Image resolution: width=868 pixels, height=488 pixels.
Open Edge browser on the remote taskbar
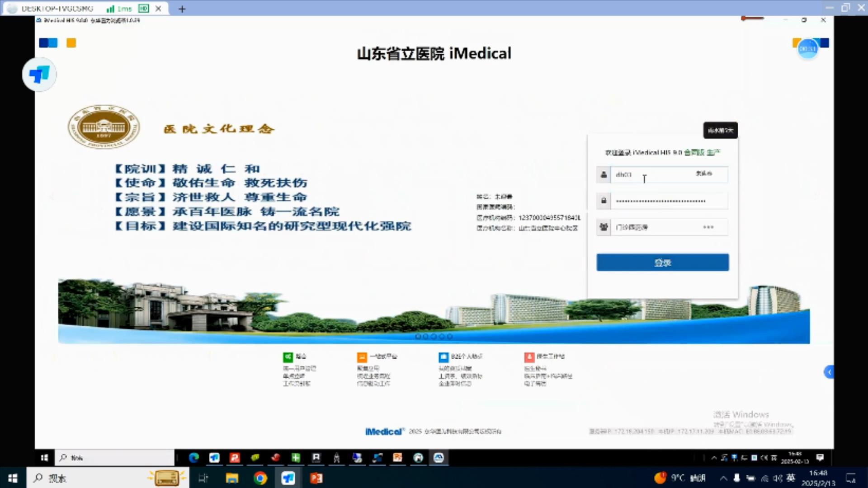(x=194, y=458)
